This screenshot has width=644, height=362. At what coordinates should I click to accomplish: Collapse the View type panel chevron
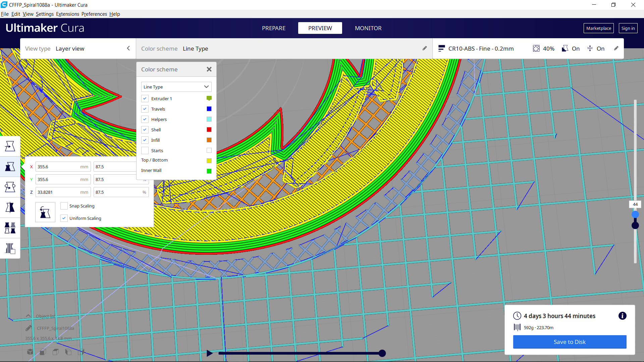tap(128, 48)
